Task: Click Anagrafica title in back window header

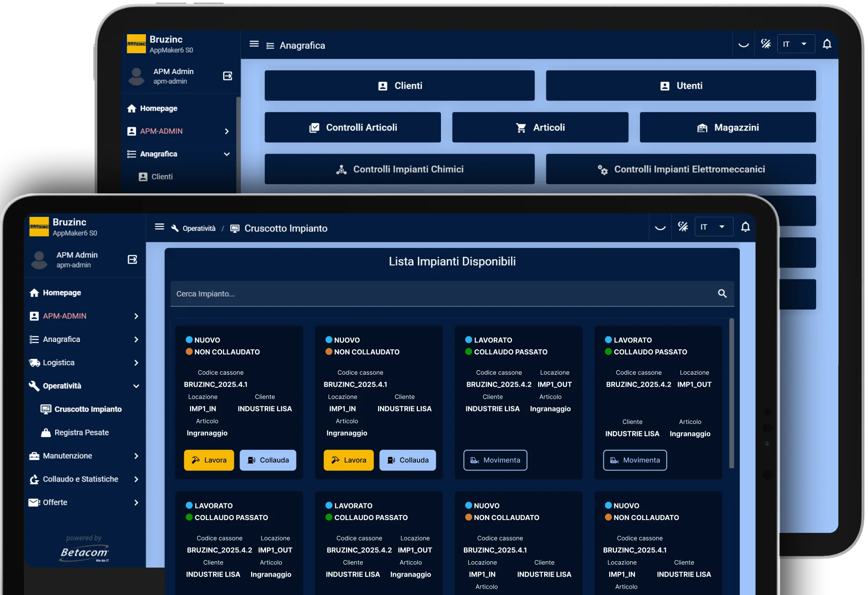Action: 302,45
